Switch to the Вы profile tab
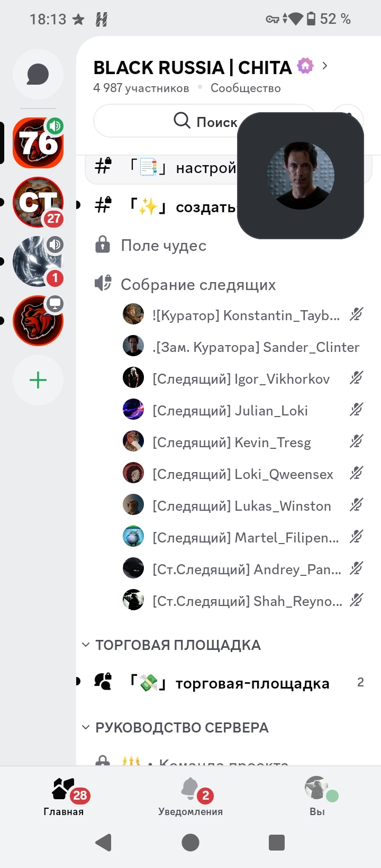Image resolution: width=381 pixels, height=868 pixels. tap(317, 797)
